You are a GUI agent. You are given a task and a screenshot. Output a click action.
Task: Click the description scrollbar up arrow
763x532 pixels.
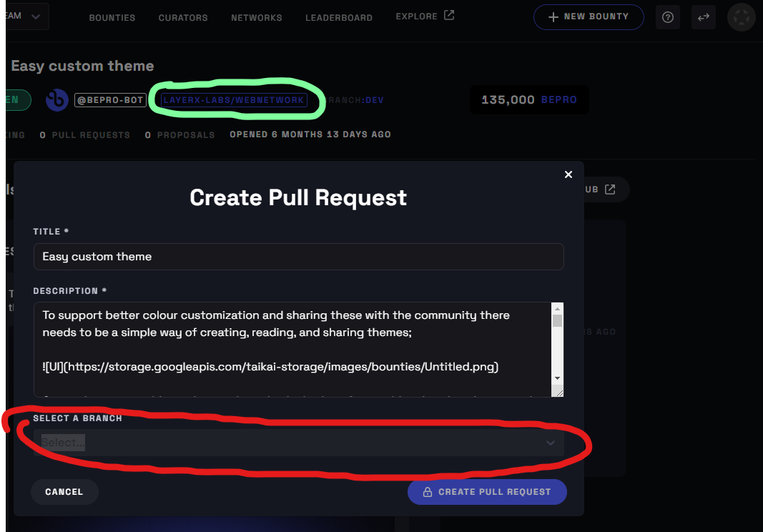point(557,309)
